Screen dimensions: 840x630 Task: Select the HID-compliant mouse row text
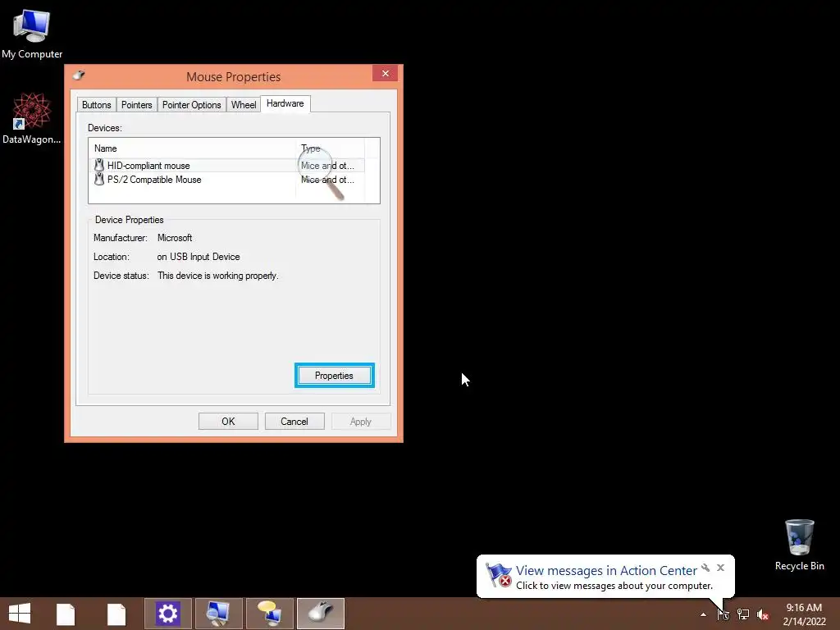pos(148,166)
